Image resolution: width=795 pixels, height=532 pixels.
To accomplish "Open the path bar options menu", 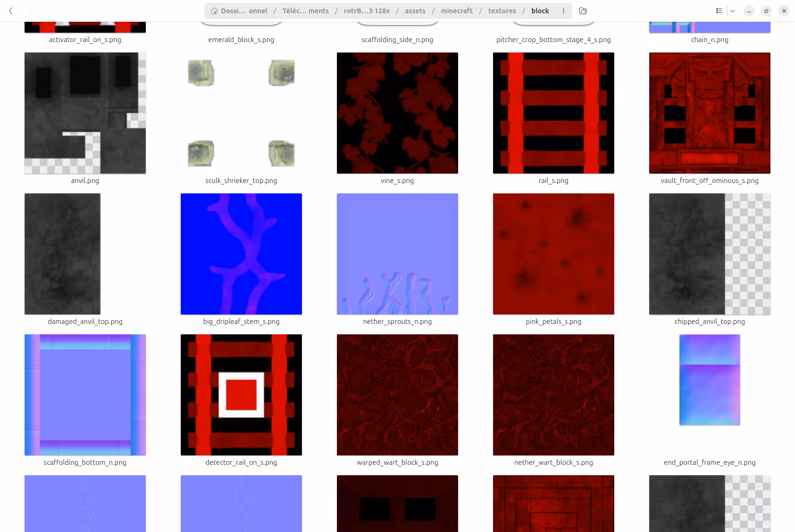I will 564,11.
